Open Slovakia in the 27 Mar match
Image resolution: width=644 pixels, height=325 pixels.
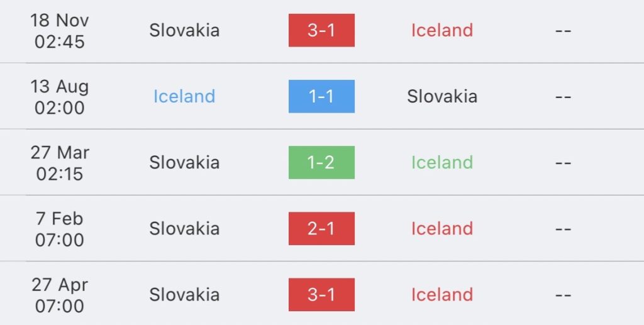pyautogui.click(x=184, y=162)
